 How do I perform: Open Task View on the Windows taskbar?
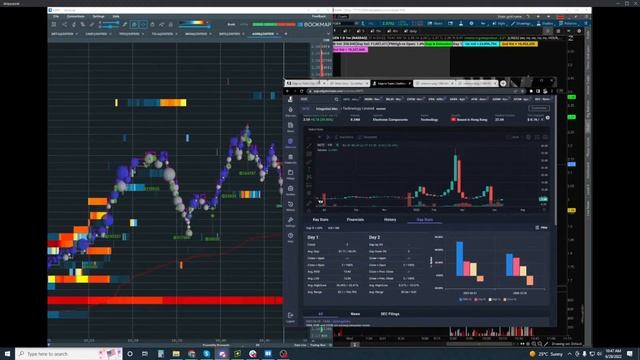[x=145, y=354]
